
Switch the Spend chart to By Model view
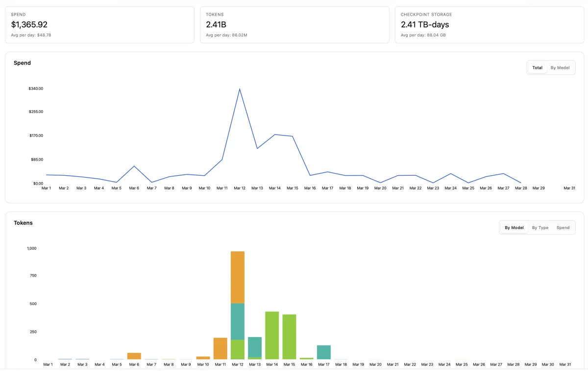pyautogui.click(x=560, y=68)
